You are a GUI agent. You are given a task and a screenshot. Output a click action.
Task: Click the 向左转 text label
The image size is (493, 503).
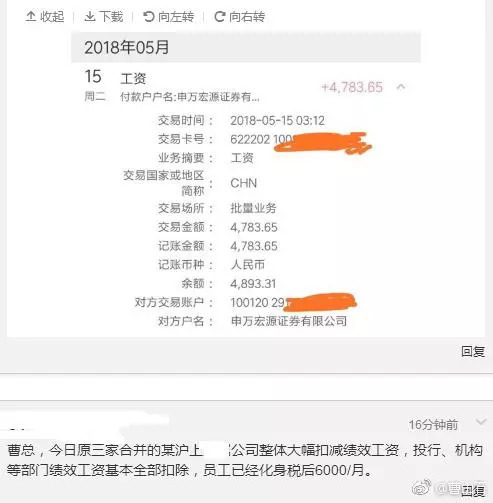176,16
